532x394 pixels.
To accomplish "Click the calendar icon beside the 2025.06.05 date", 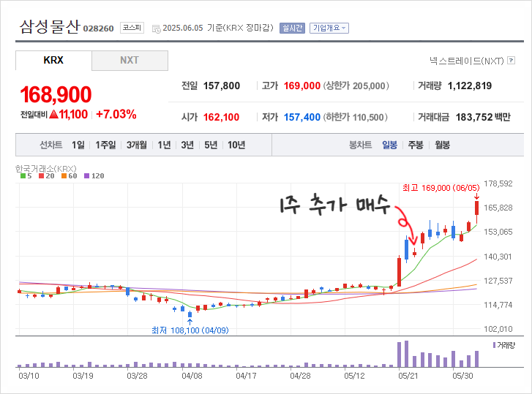I will coord(157,29).
